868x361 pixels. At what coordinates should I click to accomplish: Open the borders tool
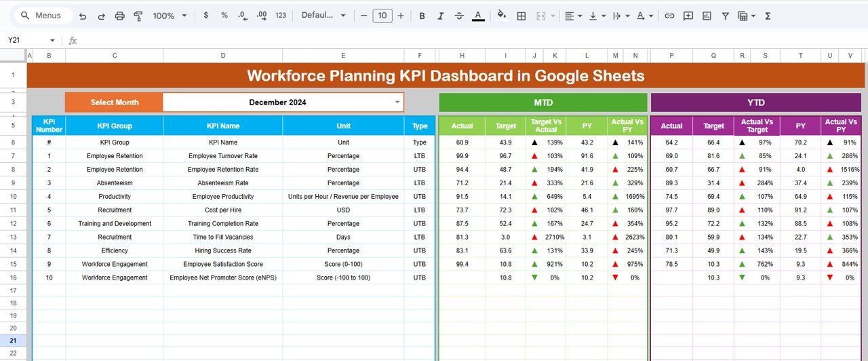[521, 16]
